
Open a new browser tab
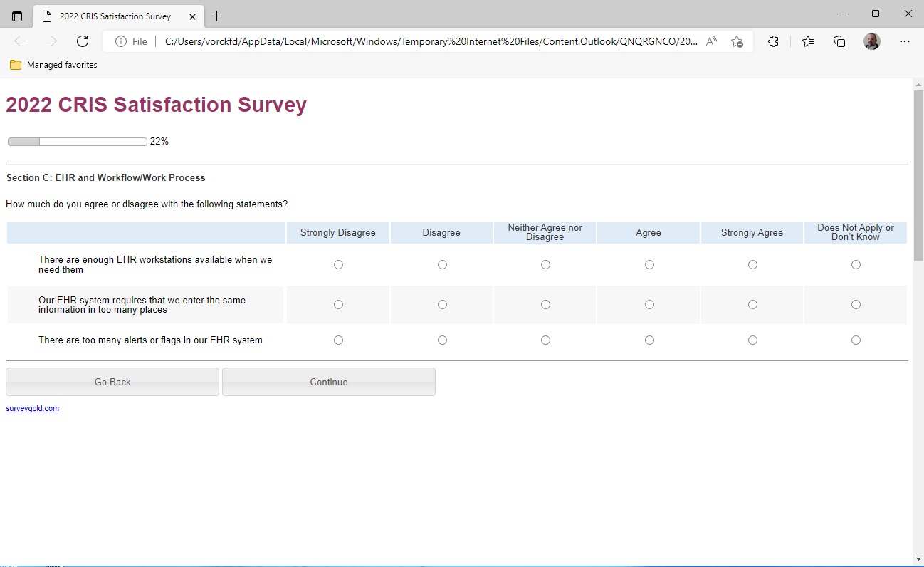click(x=217, y=16)
